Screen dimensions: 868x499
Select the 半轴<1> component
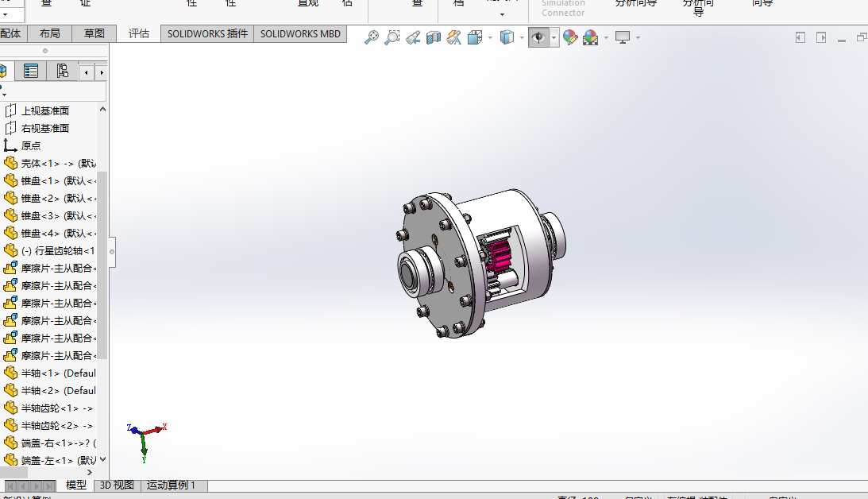pos(58,373)
